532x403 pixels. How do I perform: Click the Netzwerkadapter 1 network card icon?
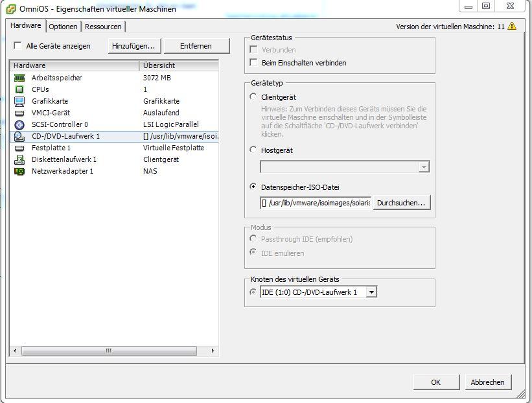pos(19,171)
